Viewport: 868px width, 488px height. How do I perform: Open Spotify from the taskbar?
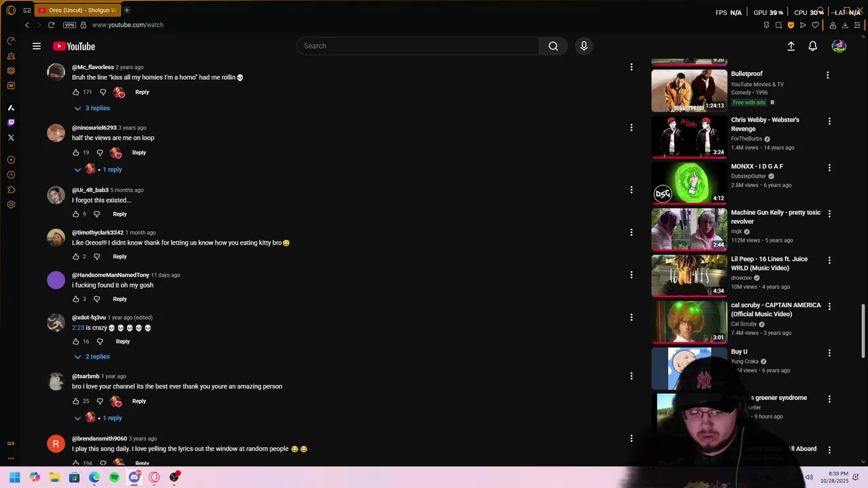[x=114, y=477]
